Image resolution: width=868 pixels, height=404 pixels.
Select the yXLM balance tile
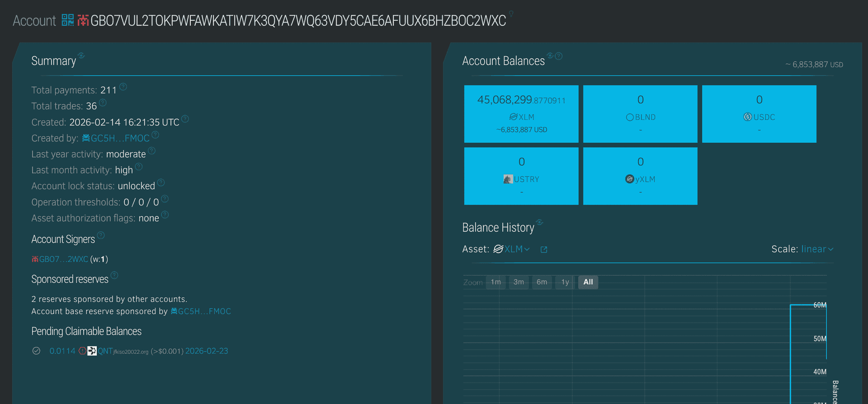click(640, 176)
